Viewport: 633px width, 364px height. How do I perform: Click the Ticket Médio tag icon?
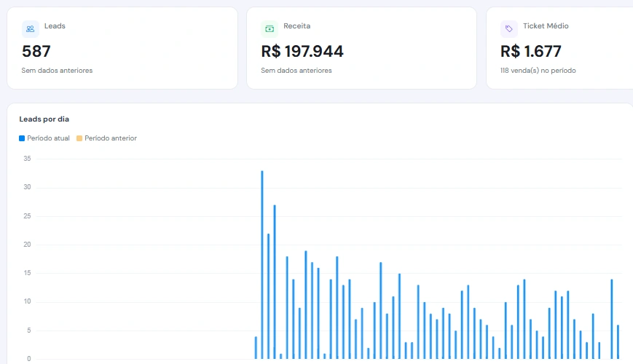pos(509,29)
